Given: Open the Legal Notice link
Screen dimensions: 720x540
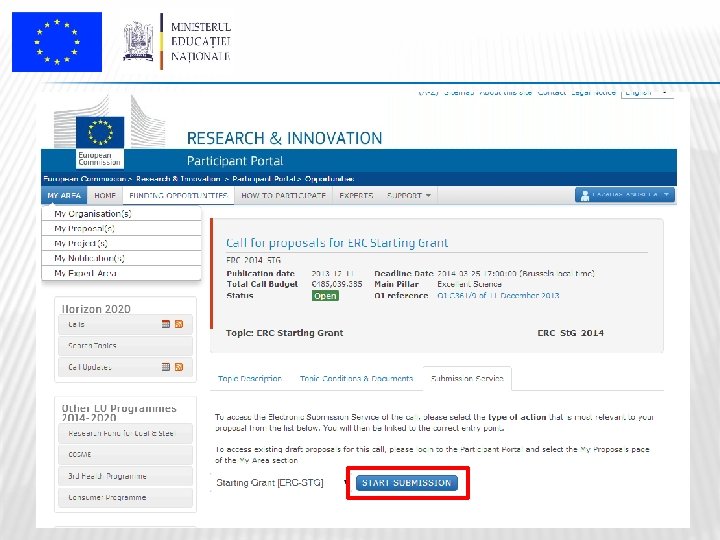Looking at the screenshot, I should [x=593, y=93].
